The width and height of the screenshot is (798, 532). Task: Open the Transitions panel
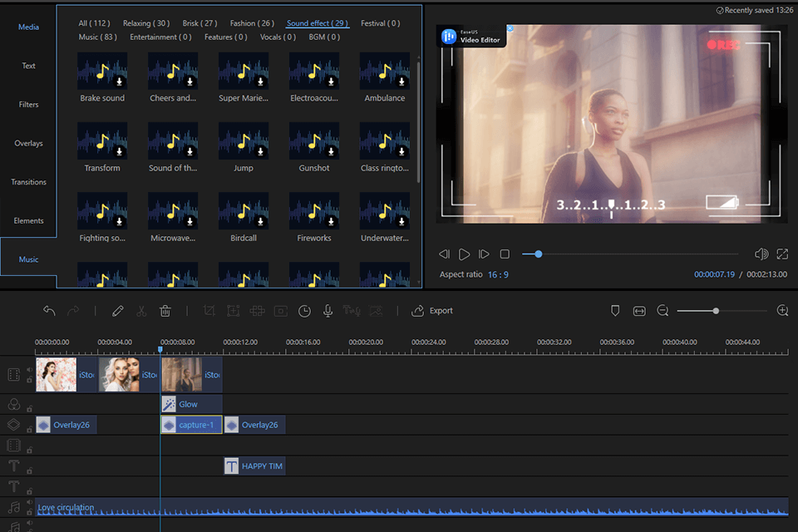click(x=29, y=182)
